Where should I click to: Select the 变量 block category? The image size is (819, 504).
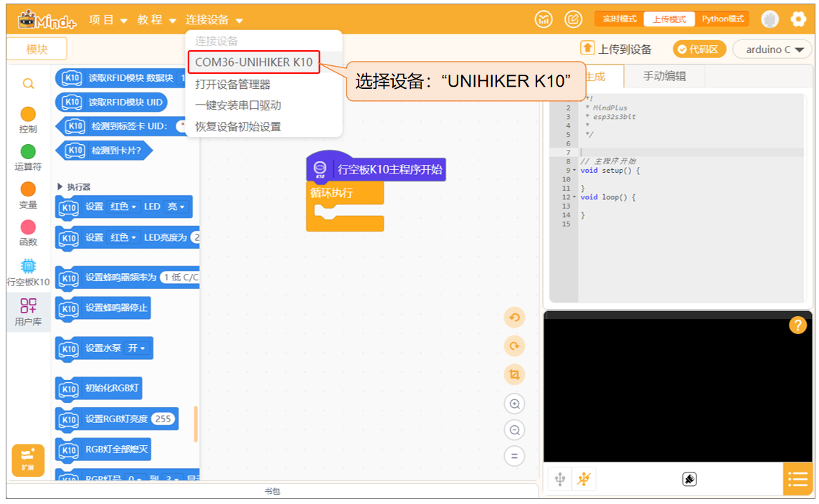(x=28, y=195)
